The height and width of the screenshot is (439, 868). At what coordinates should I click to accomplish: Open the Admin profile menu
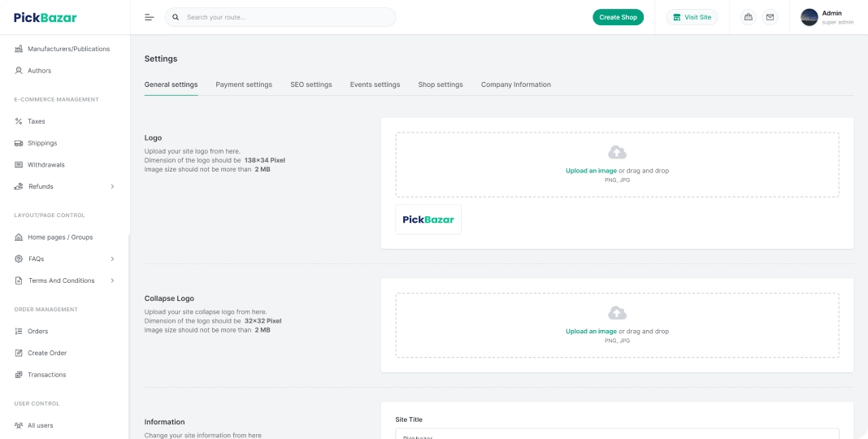827,17
